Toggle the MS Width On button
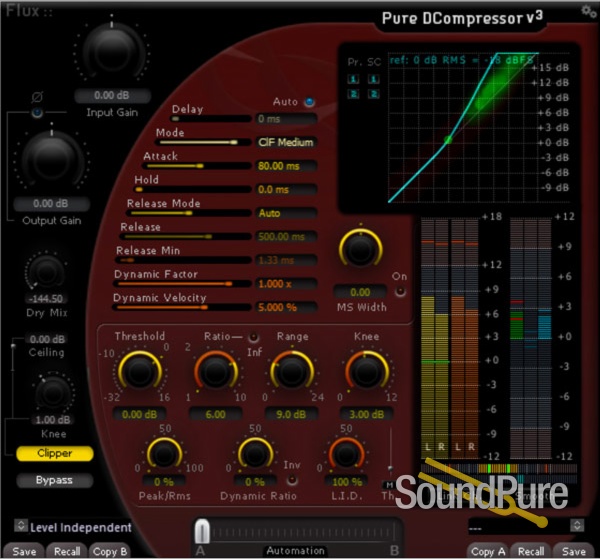 (x=400, y=292)
